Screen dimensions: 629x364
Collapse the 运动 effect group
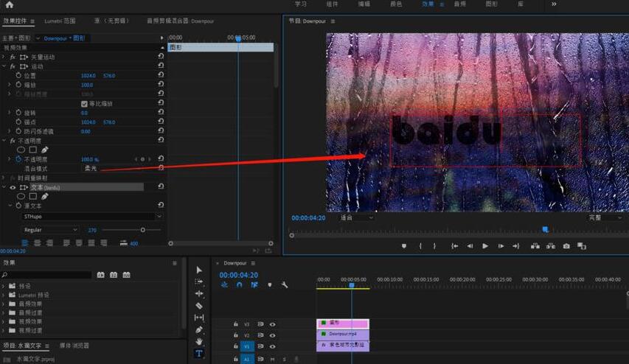[x=4, y=66]
